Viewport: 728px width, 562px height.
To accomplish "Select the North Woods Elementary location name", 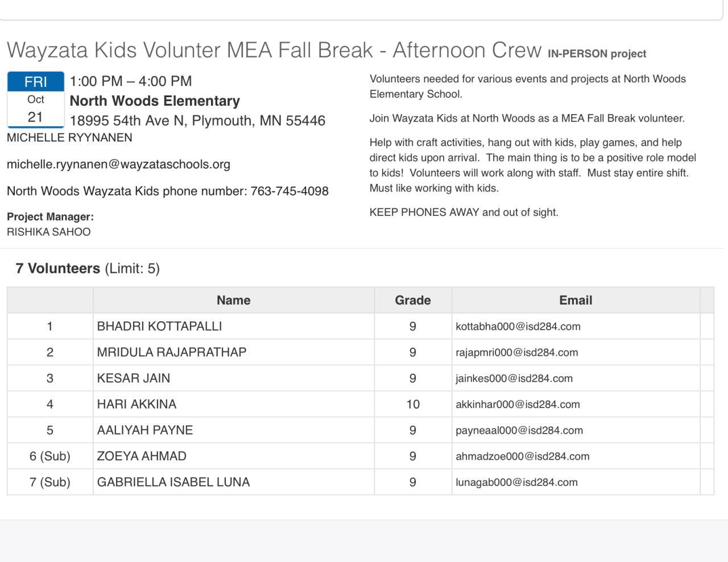I will (x=155, y=101).
